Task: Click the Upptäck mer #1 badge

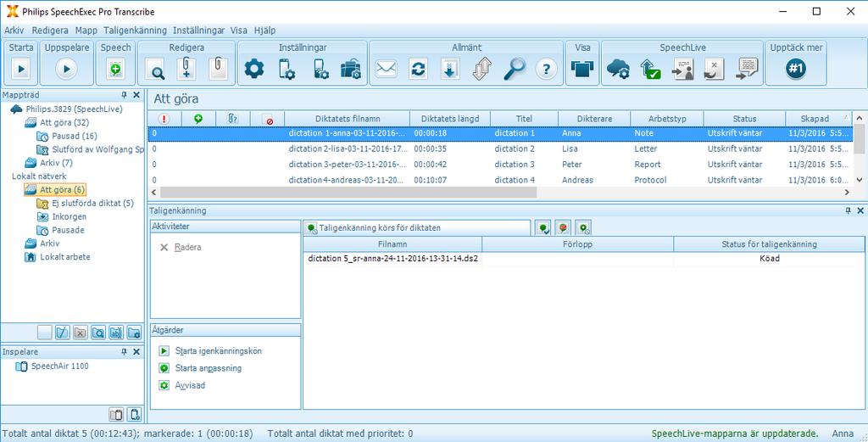Action: [x=796, y=70]
